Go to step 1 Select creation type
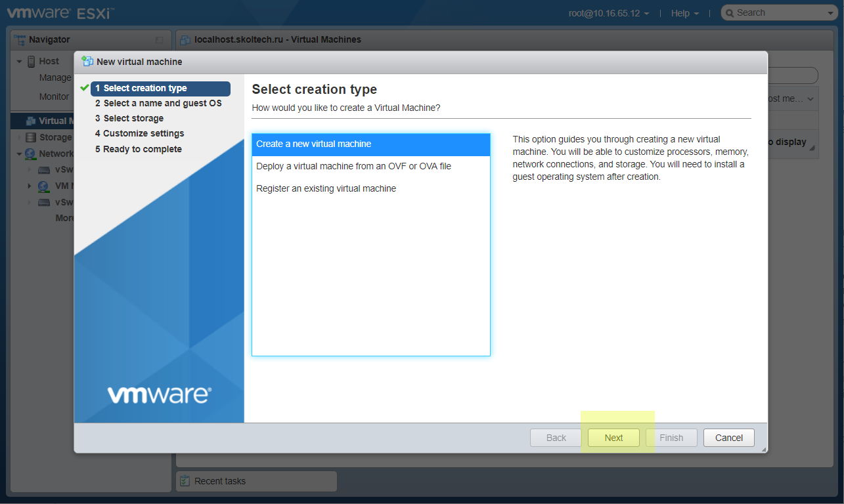This screenshot has width=844, height=504. pos(160,89)
